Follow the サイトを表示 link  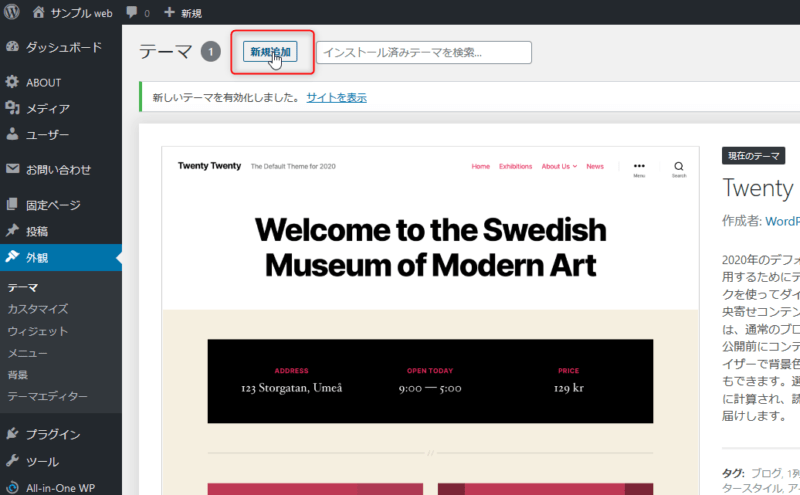coord(336,97)
